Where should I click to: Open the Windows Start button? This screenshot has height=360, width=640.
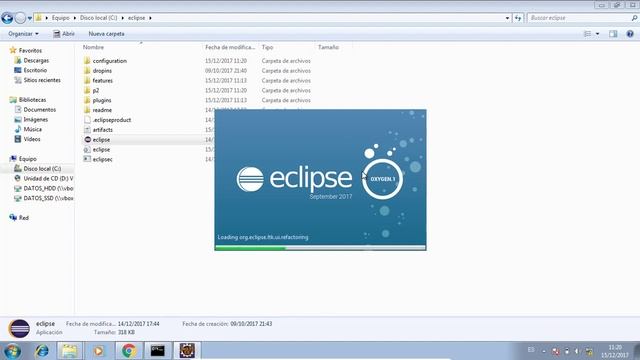pos(12,351)
